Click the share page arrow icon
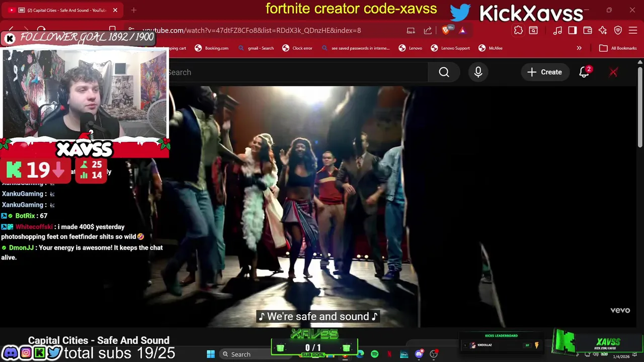Viewport: 644px width, 362px height. tap(428, 30)
